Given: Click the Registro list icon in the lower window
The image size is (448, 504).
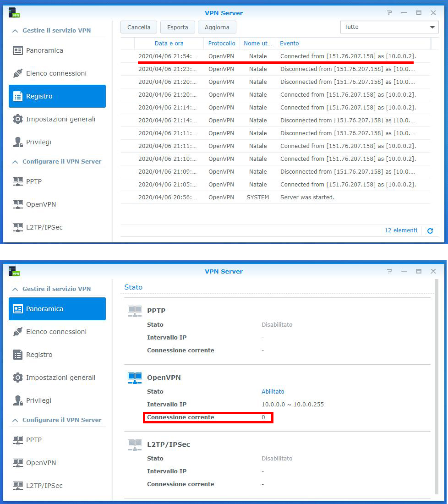Looking at the screenshot, I should coord(18,355).
